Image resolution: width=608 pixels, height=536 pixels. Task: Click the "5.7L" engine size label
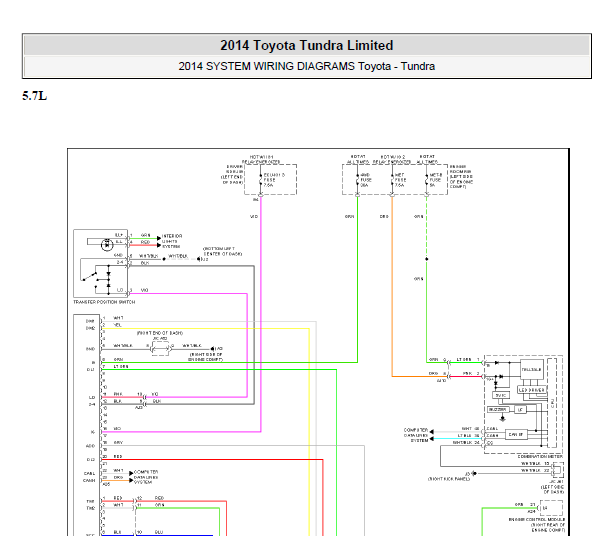coord(35,96)
